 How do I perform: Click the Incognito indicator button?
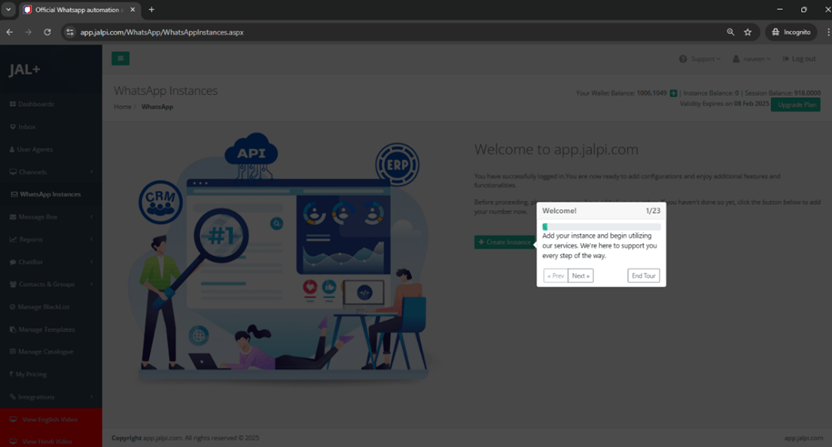click(791, 32)
